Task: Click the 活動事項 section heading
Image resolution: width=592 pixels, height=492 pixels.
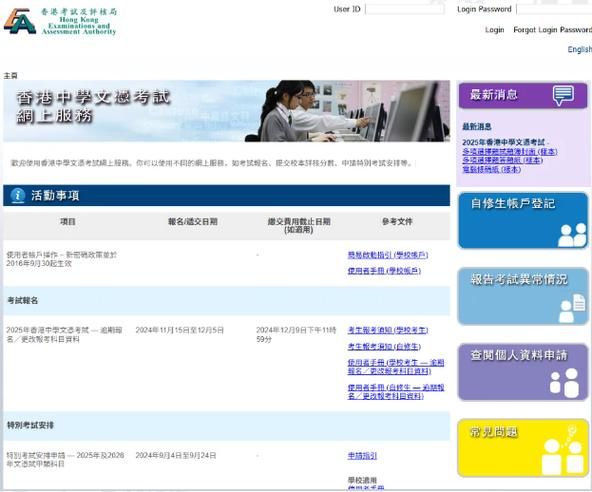Action: [x=55, y=196]
